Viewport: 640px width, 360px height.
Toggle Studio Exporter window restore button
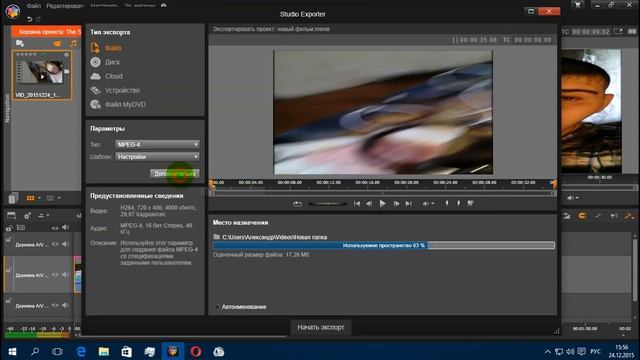click(531, 11)
